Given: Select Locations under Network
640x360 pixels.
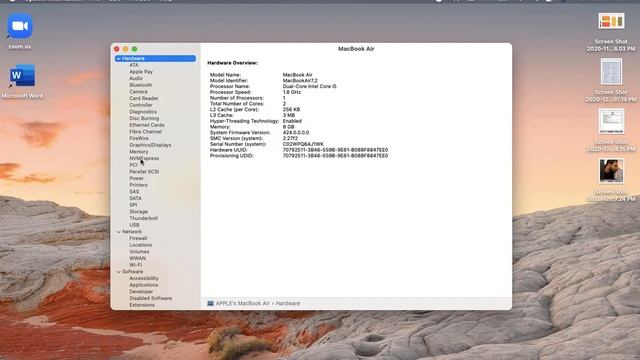Looking at the screenshot, I should pyautogui.click(x=140, y=245).
